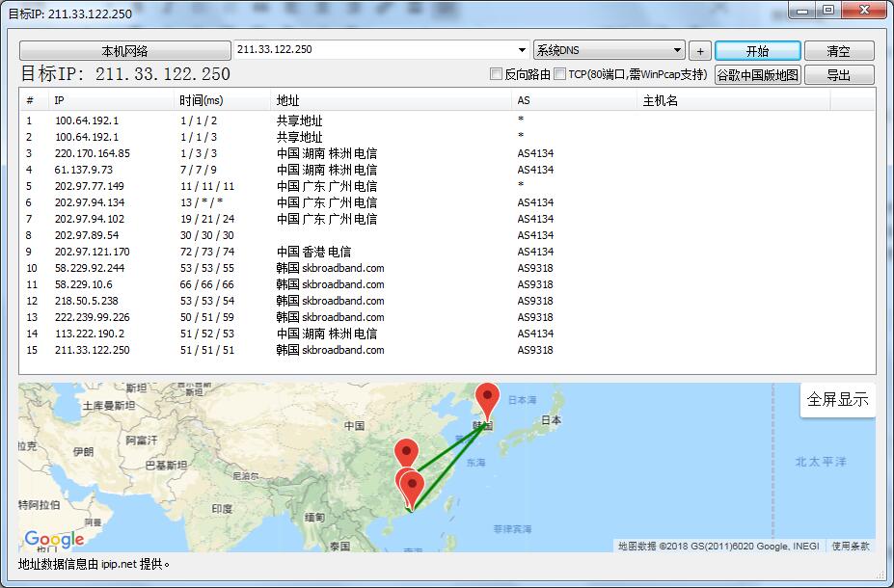894x588 pixels.
Task: Maximize the traceroute window
Action: tap(828, 11)
